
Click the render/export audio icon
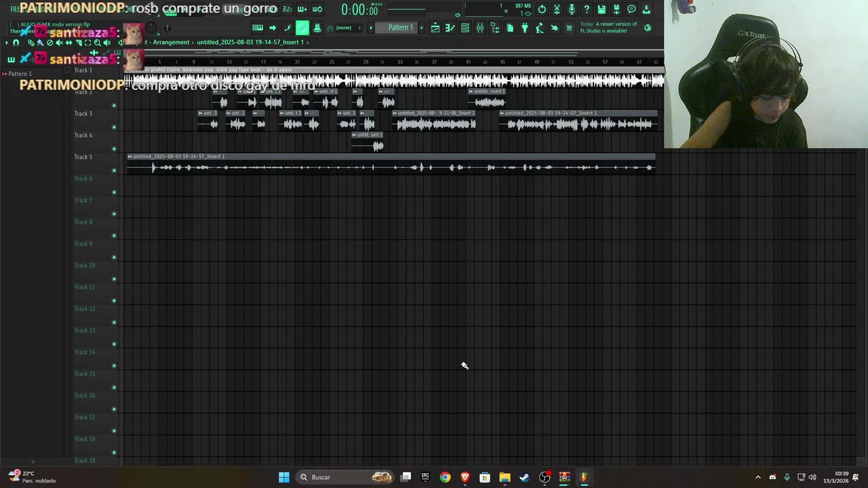tap(616, 9)
